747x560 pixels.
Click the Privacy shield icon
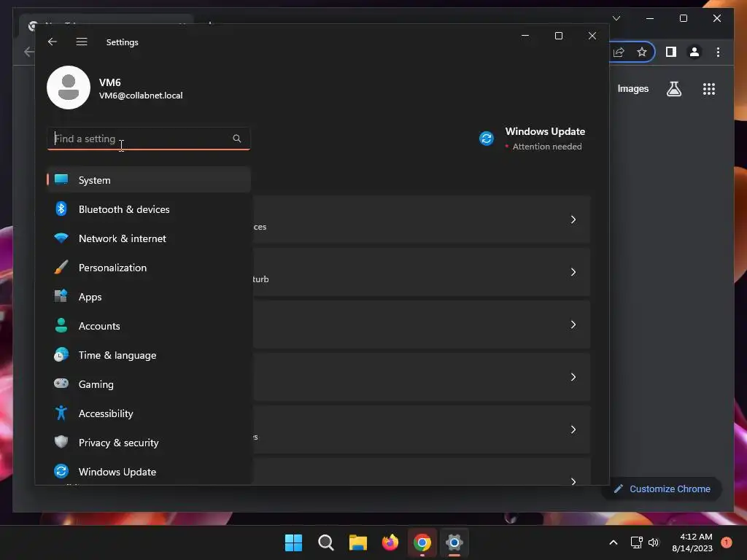61,442
